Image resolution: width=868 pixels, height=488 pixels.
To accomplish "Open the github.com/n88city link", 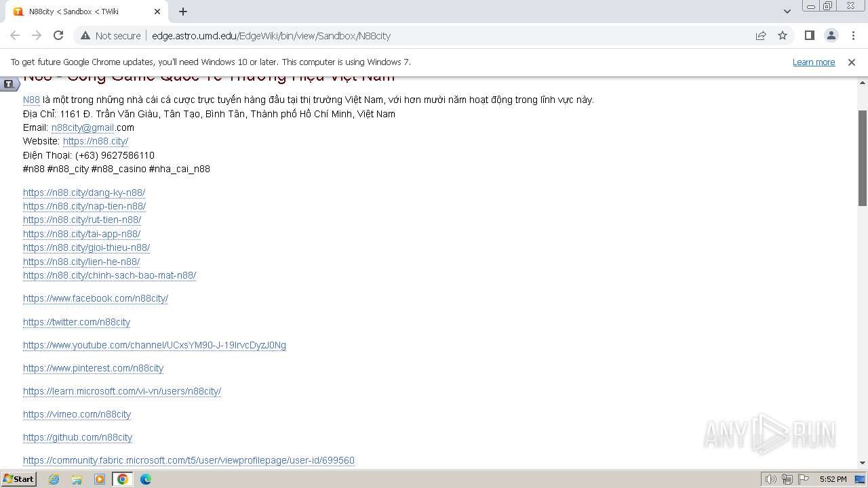I will (77, 437).
